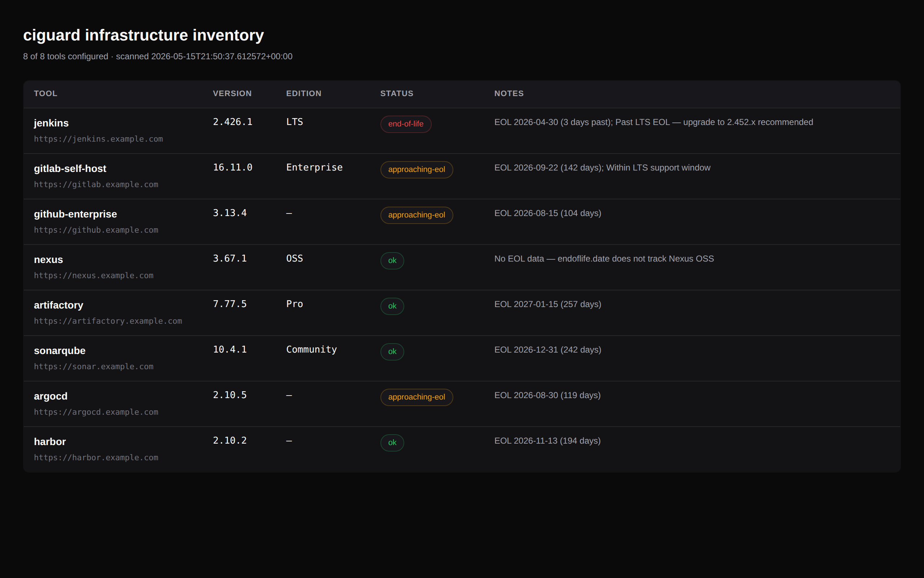924x578 pixels.
Task: Open https://jenkins.example.com URL
Action: tap(99, 139)
